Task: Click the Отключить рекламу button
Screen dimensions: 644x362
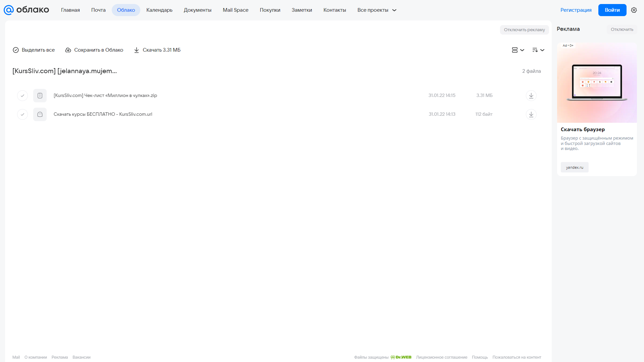Action: coord(524,30)
